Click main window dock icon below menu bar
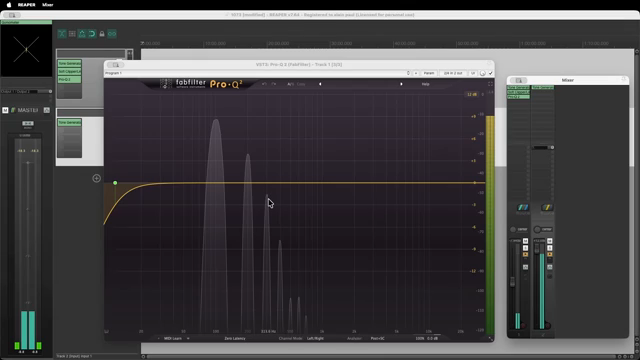 [11, 15]
